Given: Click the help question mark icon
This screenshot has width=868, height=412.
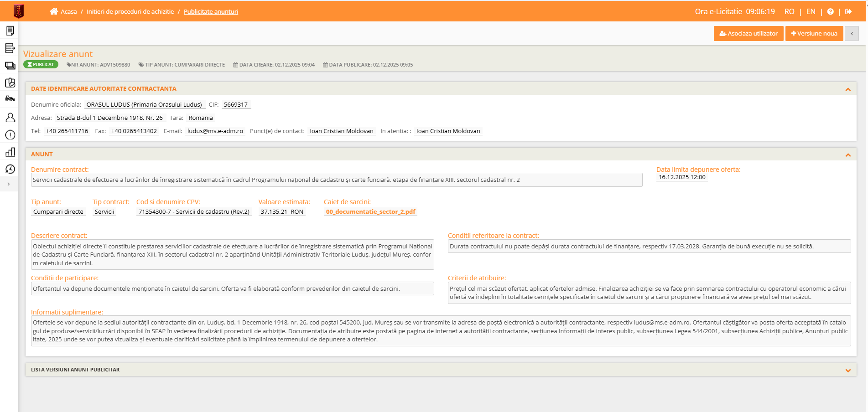Looking at the screenshot, I should pos(831,11).
